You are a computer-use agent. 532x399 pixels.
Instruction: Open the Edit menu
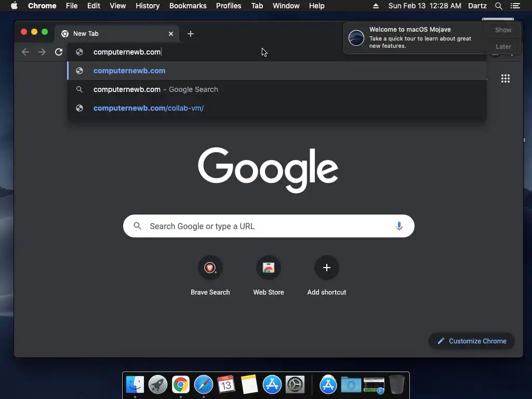pos(94,6)
